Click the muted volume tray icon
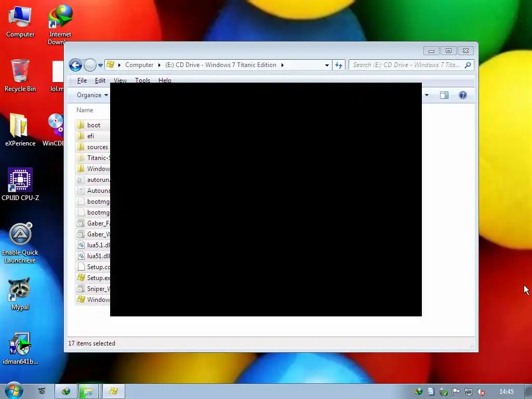Screen dimensions: 532x399 coord(481,392)
